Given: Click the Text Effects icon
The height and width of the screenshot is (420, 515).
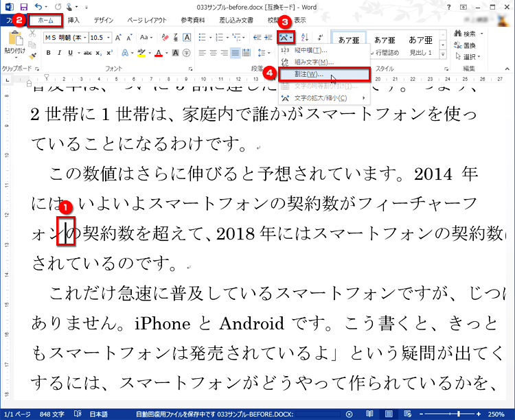Looking at the screenshot, I should coord(125,53).
